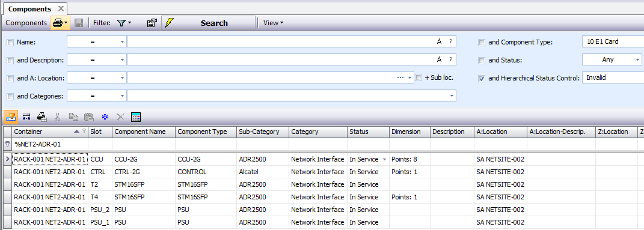Enable the Name filter checkbox
Viewport: 644px width, 230px height.
click(x=10, y=42)
